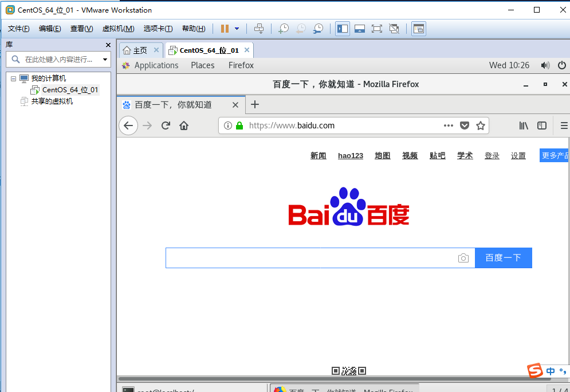Click the 登录 login link
The image size is (570, 392).
[492, 156]
